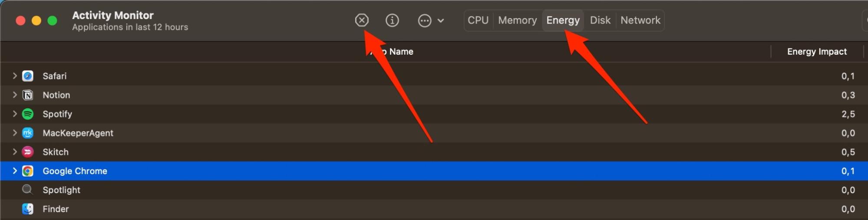Viewport: 868px width, 220px height.
Task: Expand the Google Chrome process row
Action: [15, 171]
